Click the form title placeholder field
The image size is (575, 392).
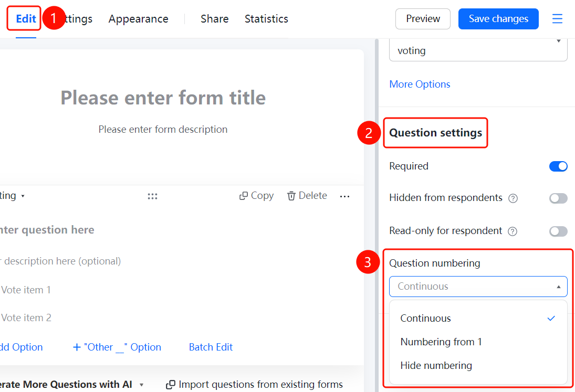pos(163,98)
